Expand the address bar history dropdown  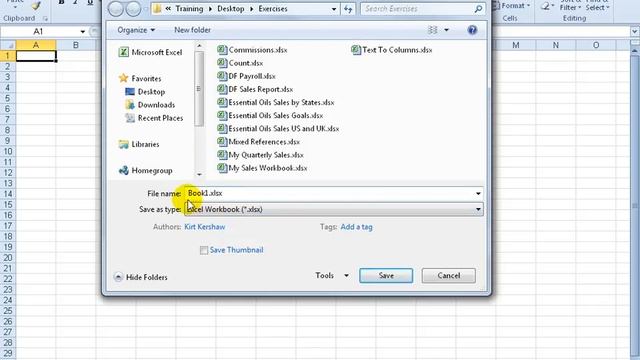point(334,9)
